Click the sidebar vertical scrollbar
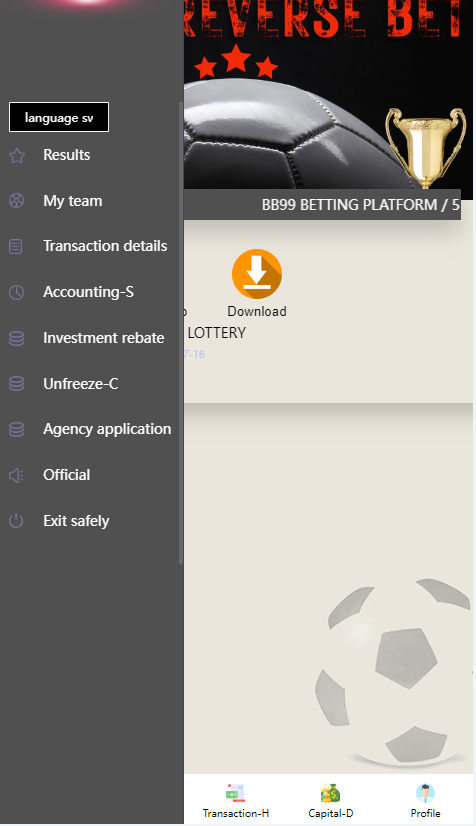The image size is (476, 826). 181,333
